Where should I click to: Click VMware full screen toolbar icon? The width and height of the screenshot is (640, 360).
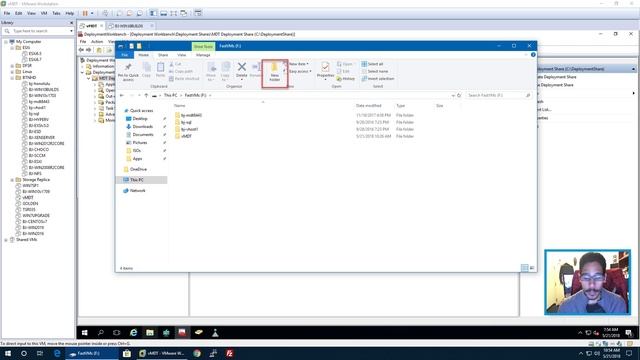[x=173, y=13]
